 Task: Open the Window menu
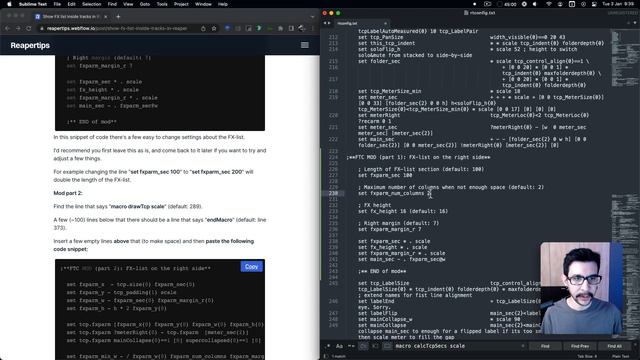click(203, 4)
